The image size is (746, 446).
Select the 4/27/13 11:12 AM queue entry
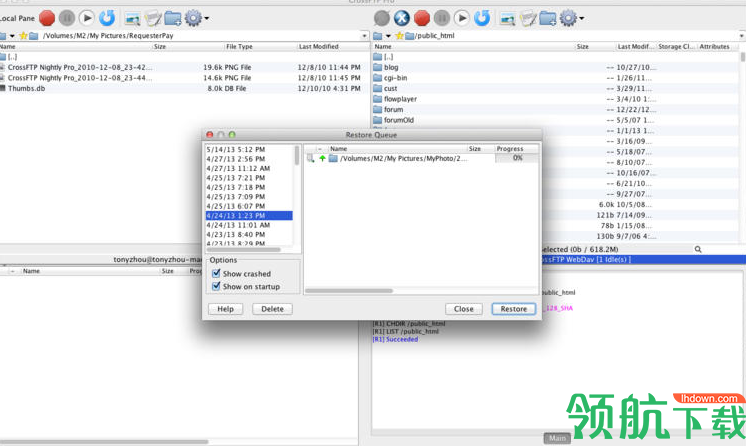pos(249,168)
